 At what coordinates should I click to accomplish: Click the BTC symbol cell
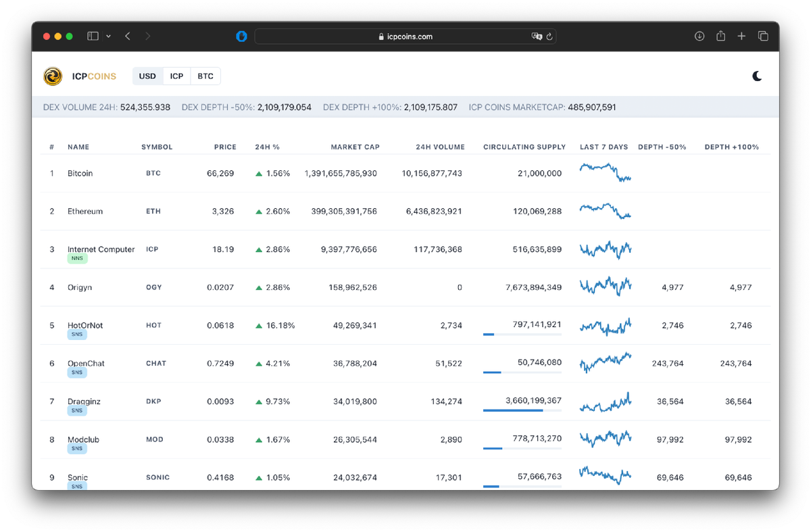click(153, 174)
